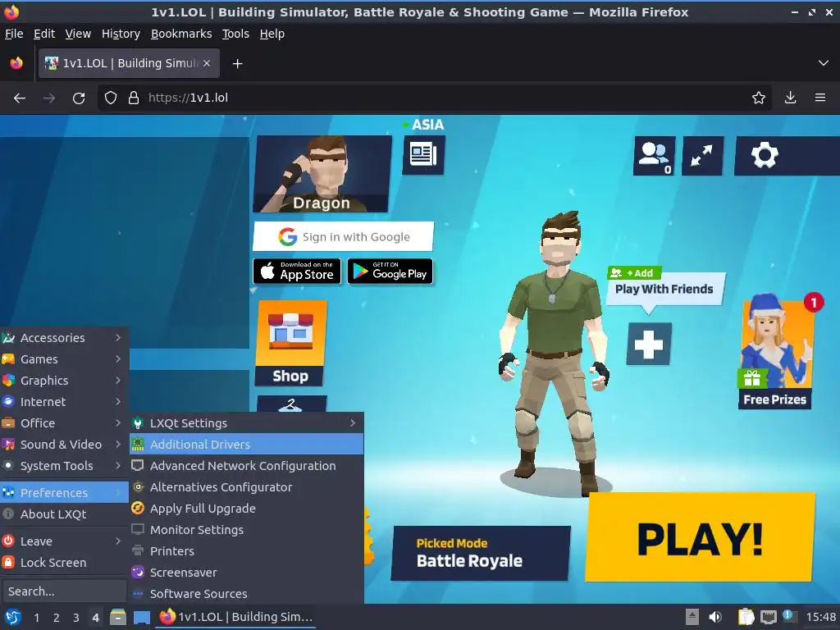
Task: Open the network monitor tray icon
Action: point(769,617)
